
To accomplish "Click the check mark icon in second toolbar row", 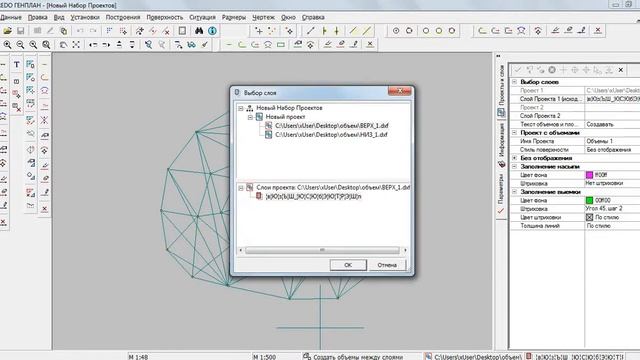I will click(x=204, y=44).
